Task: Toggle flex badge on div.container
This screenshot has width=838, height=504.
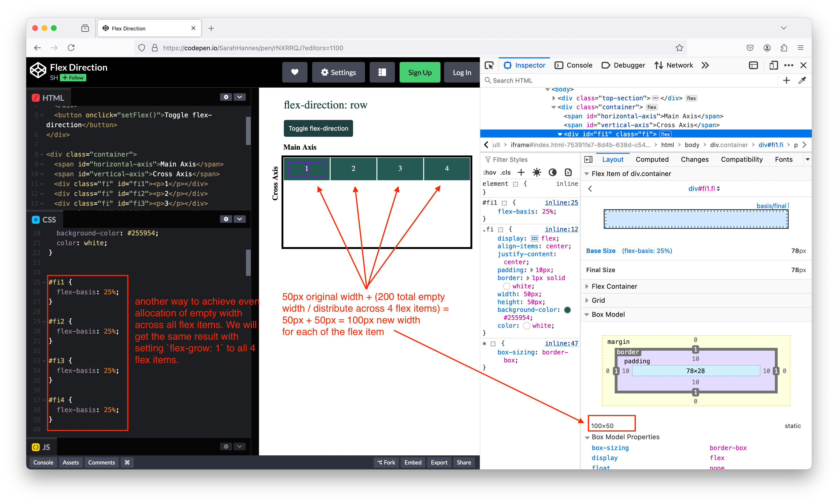Action: 651,107
